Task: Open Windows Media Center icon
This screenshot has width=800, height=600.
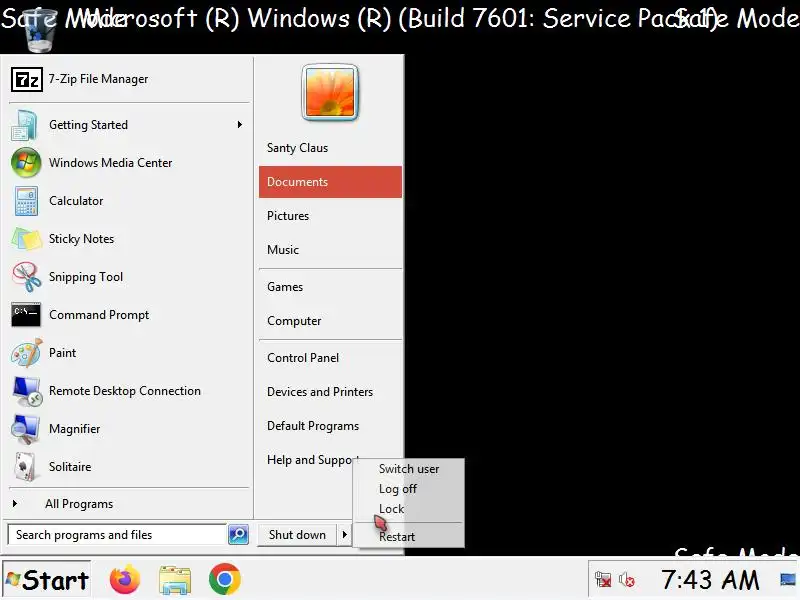Action: click(26, 163)
